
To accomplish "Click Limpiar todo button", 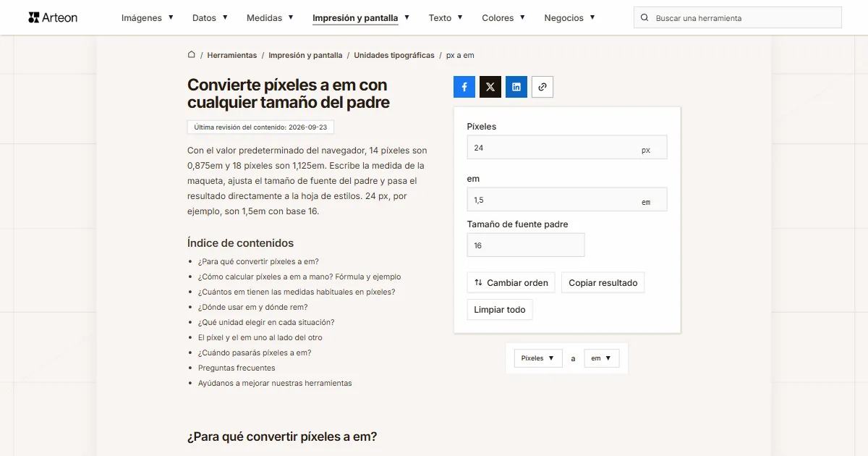I will [x=500, y=310].
